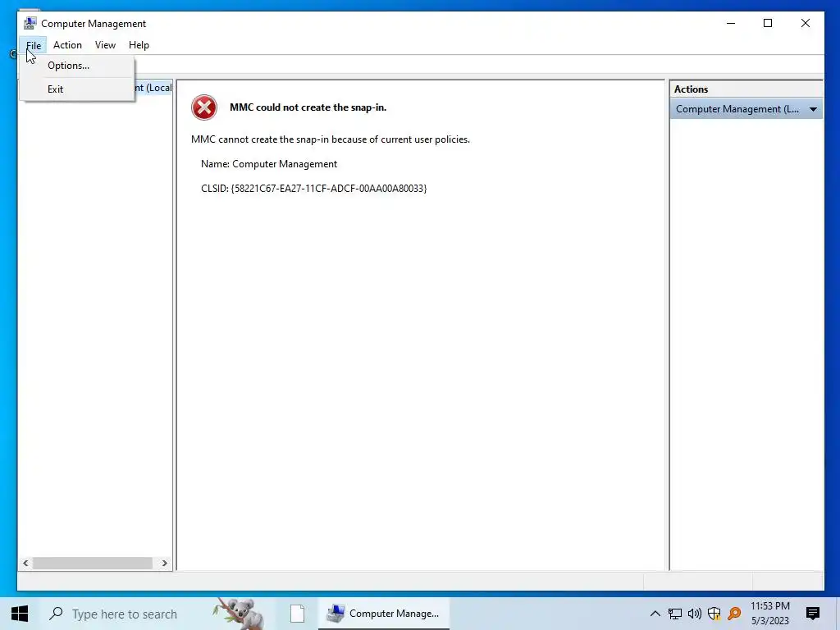This screenshot has width=840, height=630.
Task: Open the blank document taskbar icon
Action: (297, 614)
